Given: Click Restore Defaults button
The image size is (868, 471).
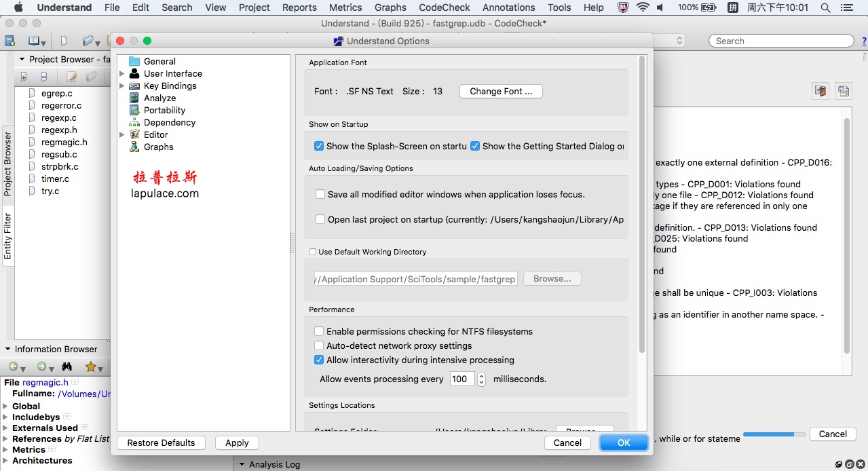Looking at the screenshot, I should (x=162, y=442).
